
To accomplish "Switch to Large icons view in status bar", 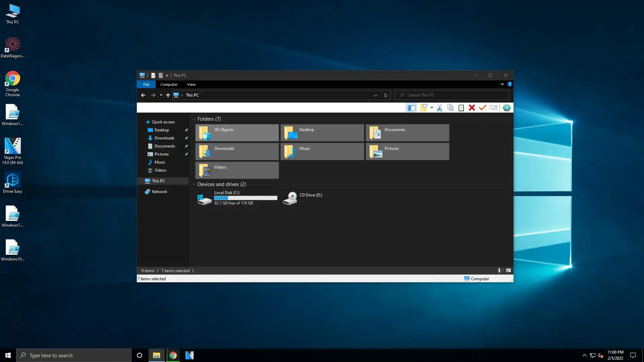I will (x=508, y=270).
